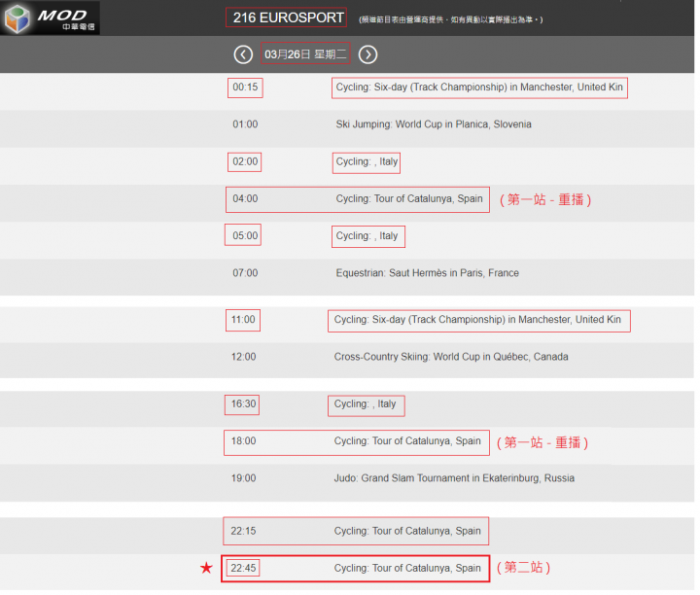Open 18:00 Cycling Tour of Catalunya
Screen dimensions: 700x595
click(407, 441)
